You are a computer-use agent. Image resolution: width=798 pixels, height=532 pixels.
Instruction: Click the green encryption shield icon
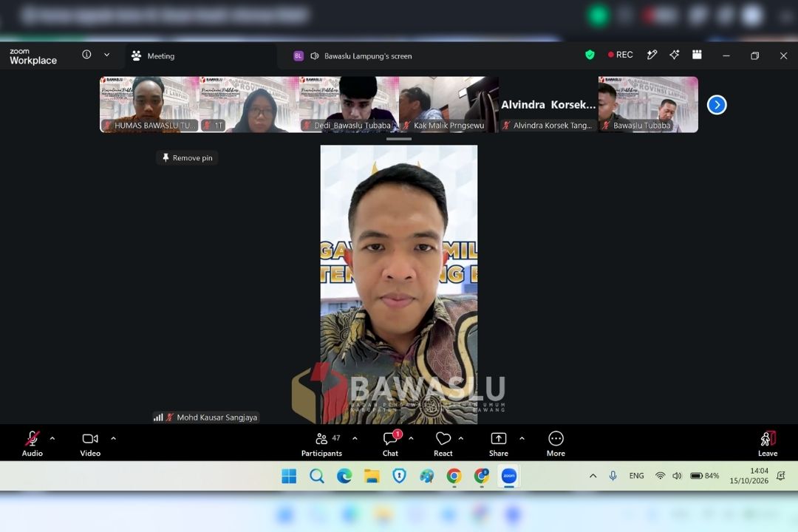[590, 55]
